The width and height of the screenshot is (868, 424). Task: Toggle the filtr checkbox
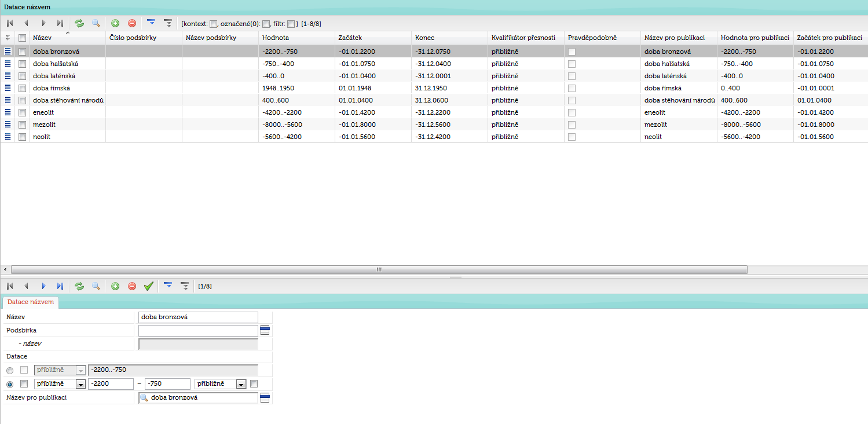click(291, 24)
